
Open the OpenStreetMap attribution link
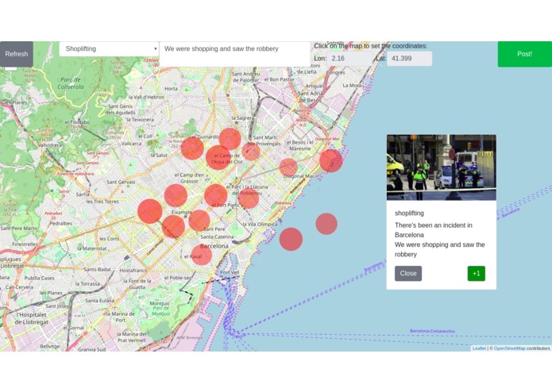pyautogui.click(x=509, y=348)
